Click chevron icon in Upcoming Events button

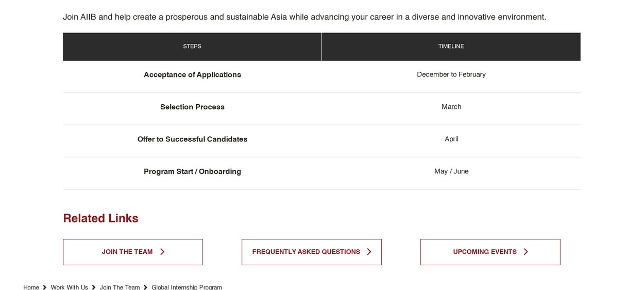coord(526,252)
